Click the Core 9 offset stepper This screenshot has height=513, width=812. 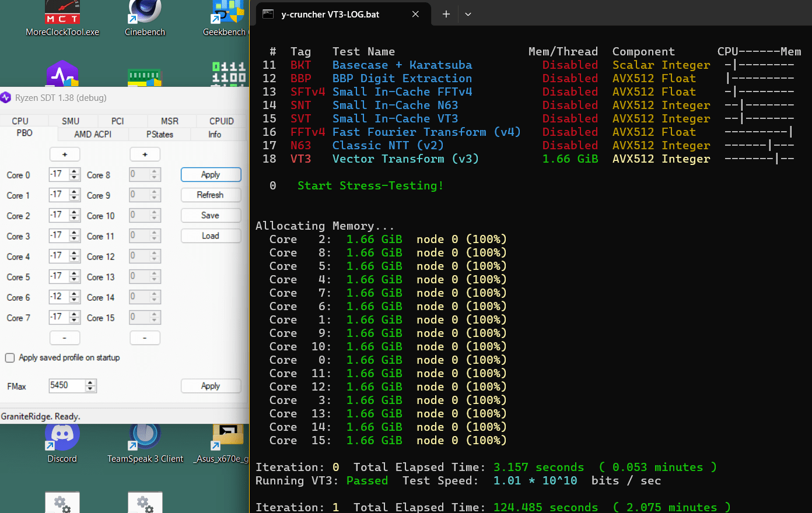pyautogui.click(x=155, y=195)
